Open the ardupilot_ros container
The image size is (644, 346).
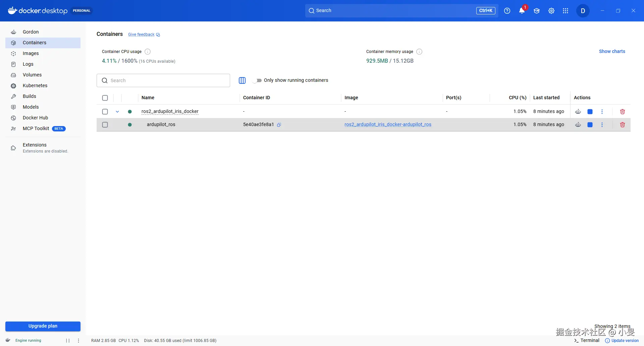(x=161, y=124)
